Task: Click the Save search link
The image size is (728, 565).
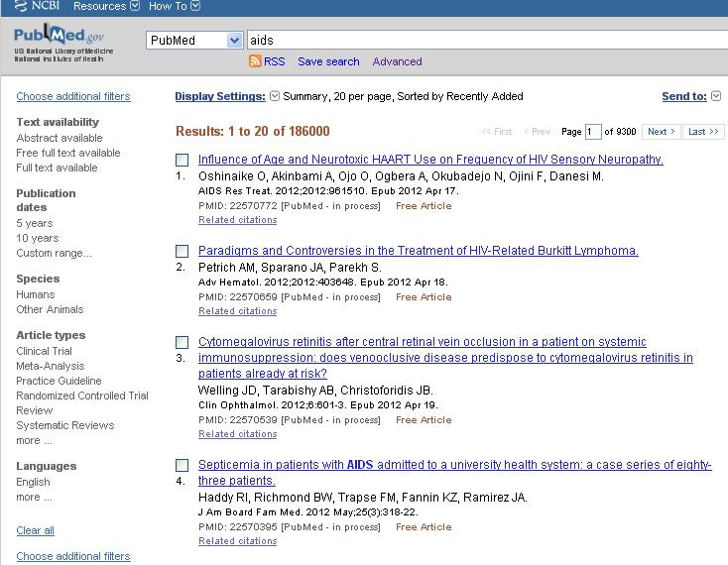Action: 328,61
